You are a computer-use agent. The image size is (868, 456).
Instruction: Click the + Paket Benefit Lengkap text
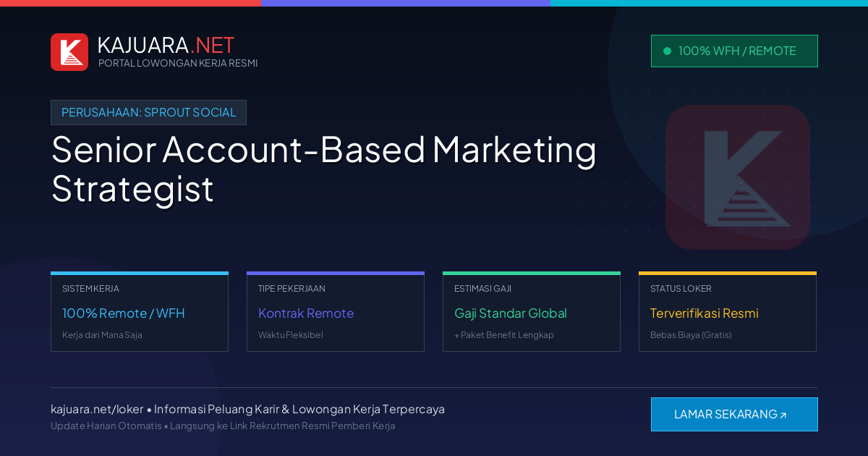tap(504, 335)
